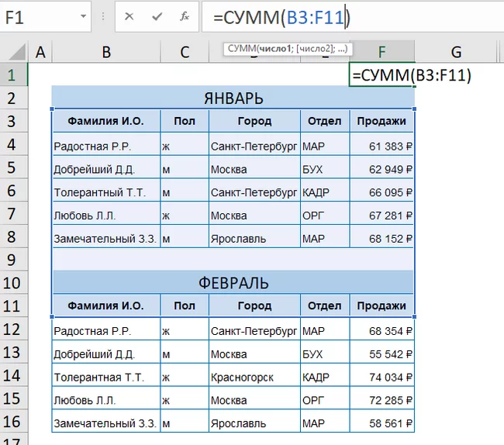
Task: Select column B header
Action: tap(106, 52)
